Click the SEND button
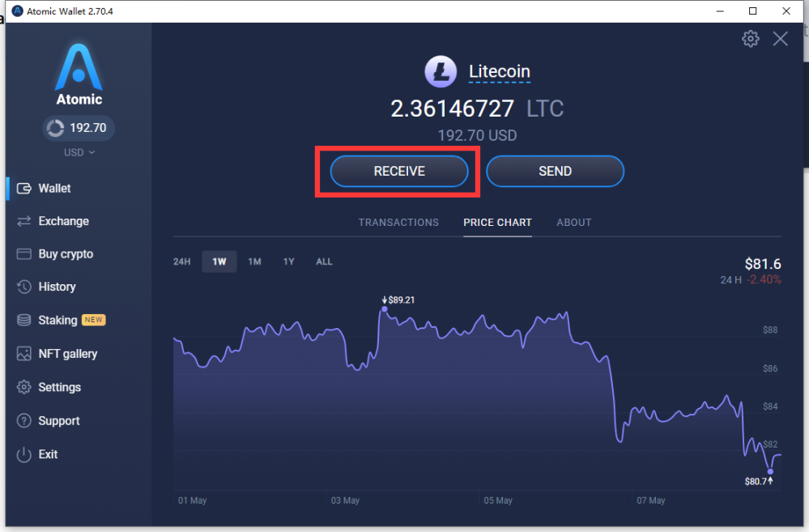Screen dimensions: 809x532 tap(555, 171)
